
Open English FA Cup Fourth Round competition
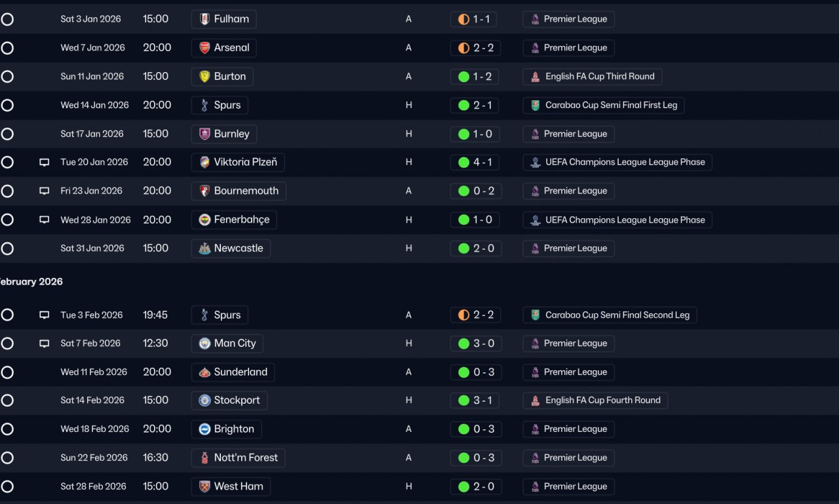(x=602, y=400)
